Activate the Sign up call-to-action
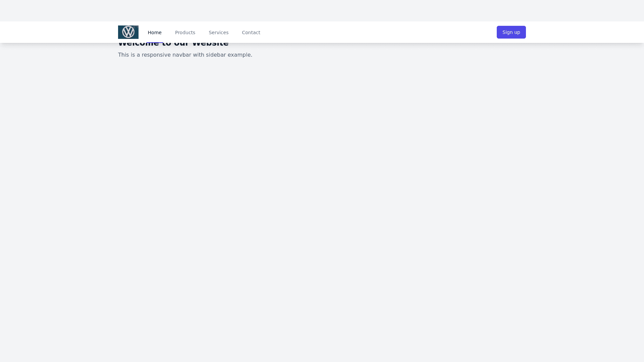Screen dimensions: 644x362 [x=511, y=32]
